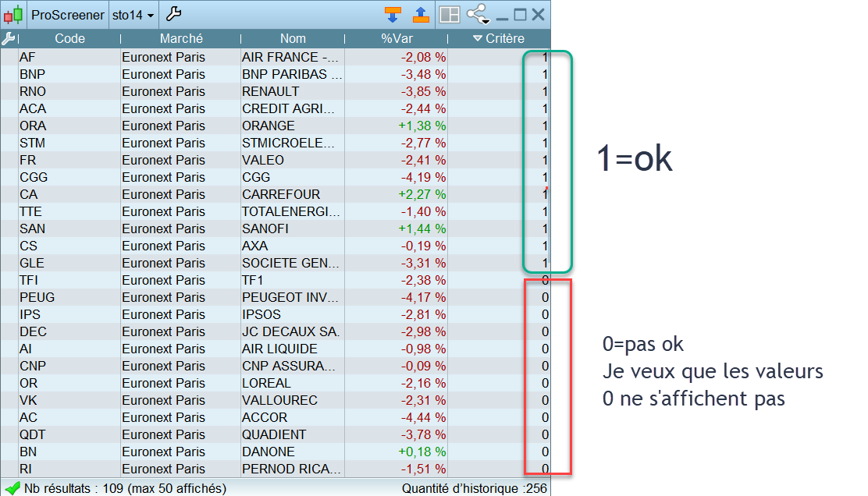Click the orange down-arrow import icon

393,15
